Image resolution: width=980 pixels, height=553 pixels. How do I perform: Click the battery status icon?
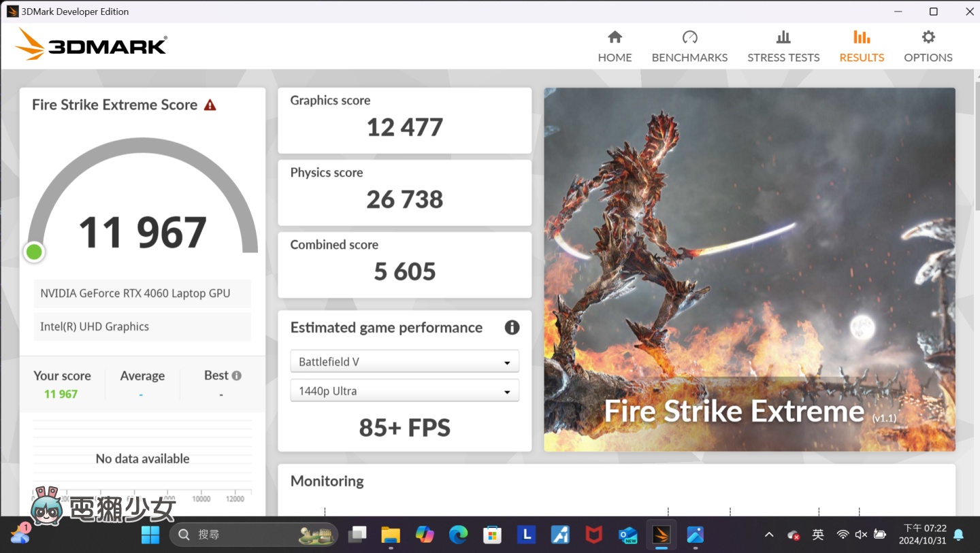click(x=880, y=535)
